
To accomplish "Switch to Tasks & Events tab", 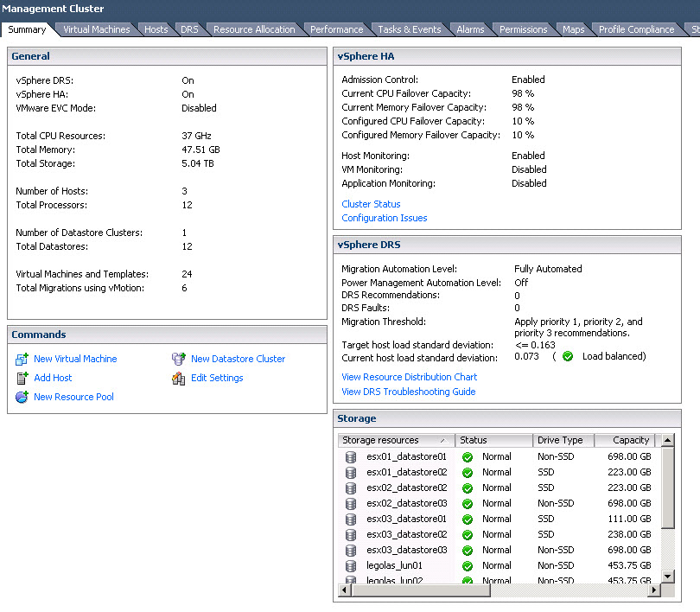I will 410,29.
